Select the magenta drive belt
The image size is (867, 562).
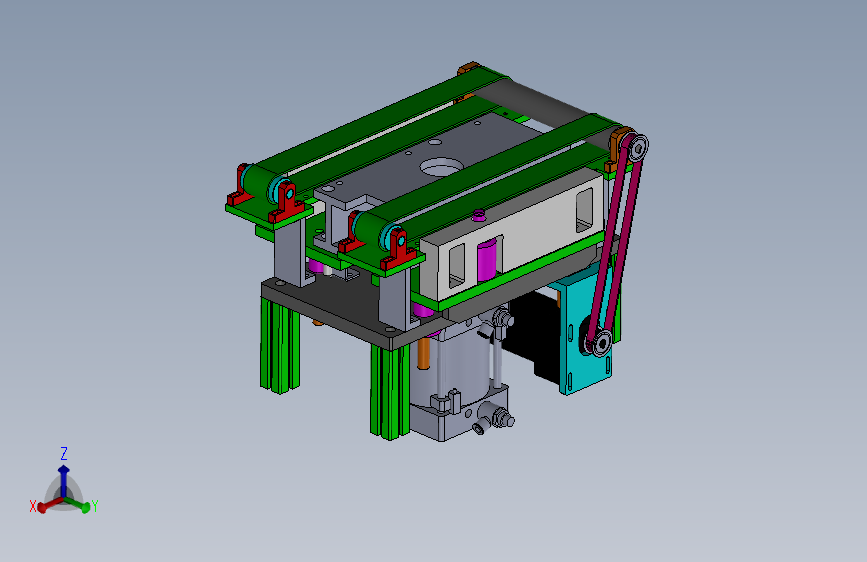(x=617, y=243)
